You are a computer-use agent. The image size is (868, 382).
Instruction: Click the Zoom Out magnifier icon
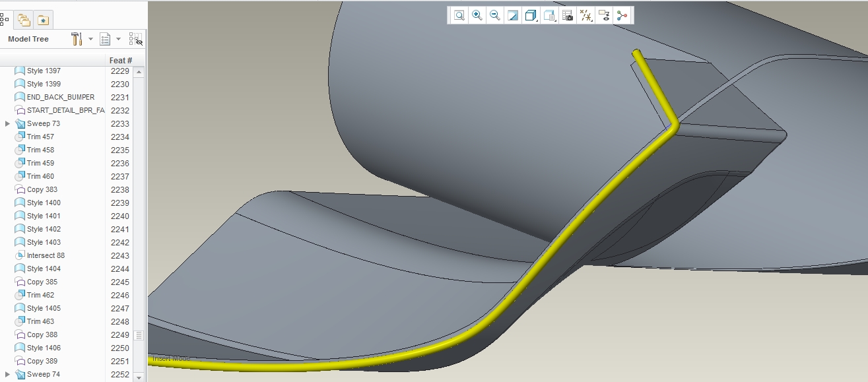pos(494,16)
